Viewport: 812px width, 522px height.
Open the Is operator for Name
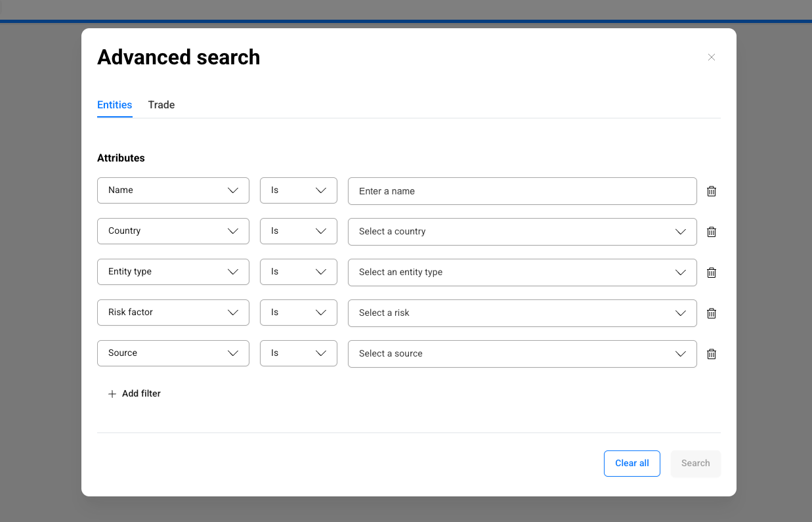[299, 190]
